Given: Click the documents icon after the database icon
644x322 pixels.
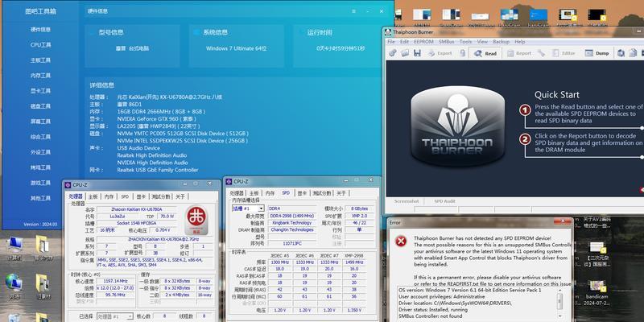Looking at the screenshot, I should click(633, 53).
